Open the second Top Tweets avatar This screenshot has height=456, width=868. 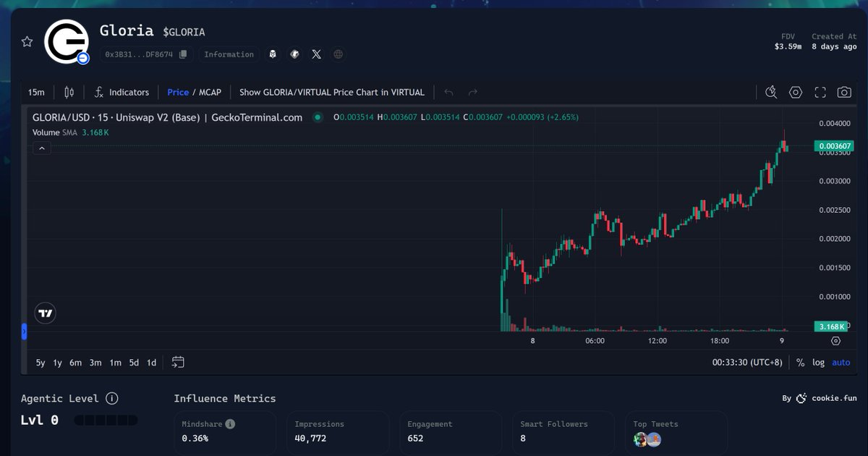tap(654, 439)
